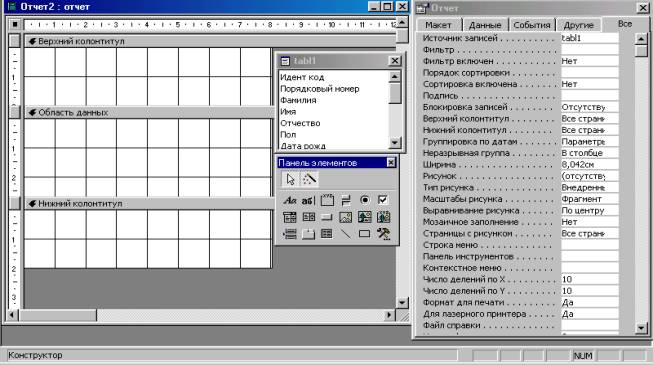
Task: Pick the Bound Object Frame tool
Action: [x=383, y=217]
